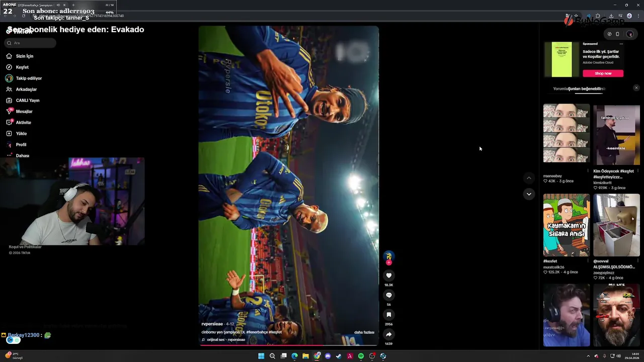Follow rvpersieae via plus badge
The image size is (644, 362).
388,262
